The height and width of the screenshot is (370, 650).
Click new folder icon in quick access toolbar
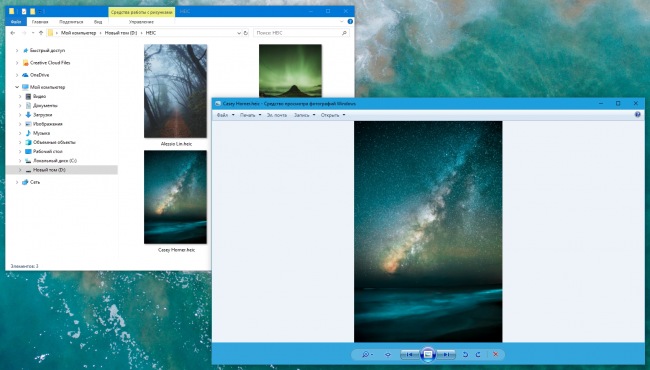tap(32, 11)
